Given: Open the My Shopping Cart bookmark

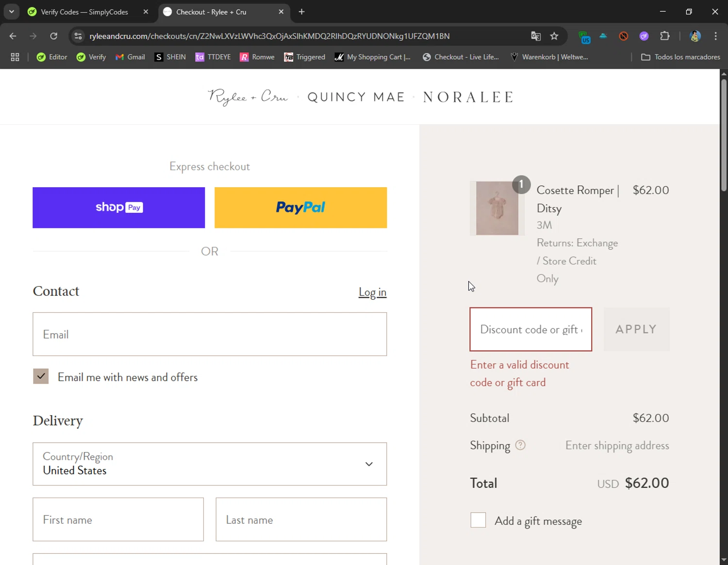Looking at the screenshot, I should click(372, 57).
